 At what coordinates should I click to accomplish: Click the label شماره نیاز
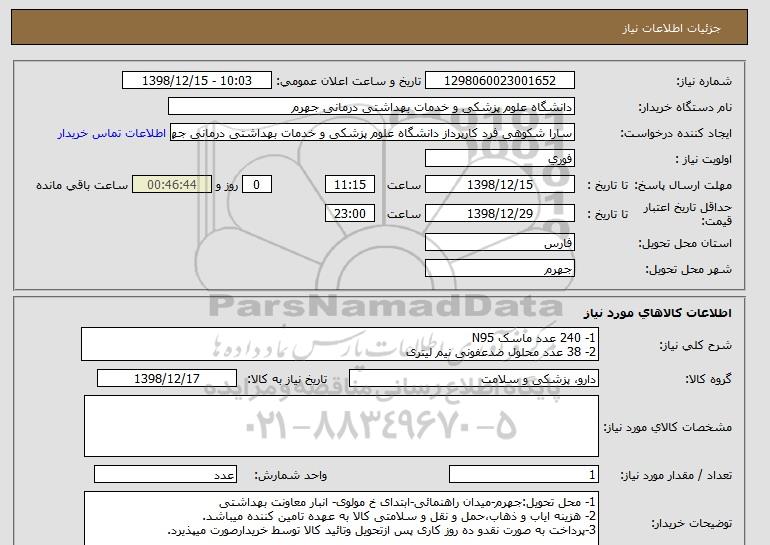[704, 81]
